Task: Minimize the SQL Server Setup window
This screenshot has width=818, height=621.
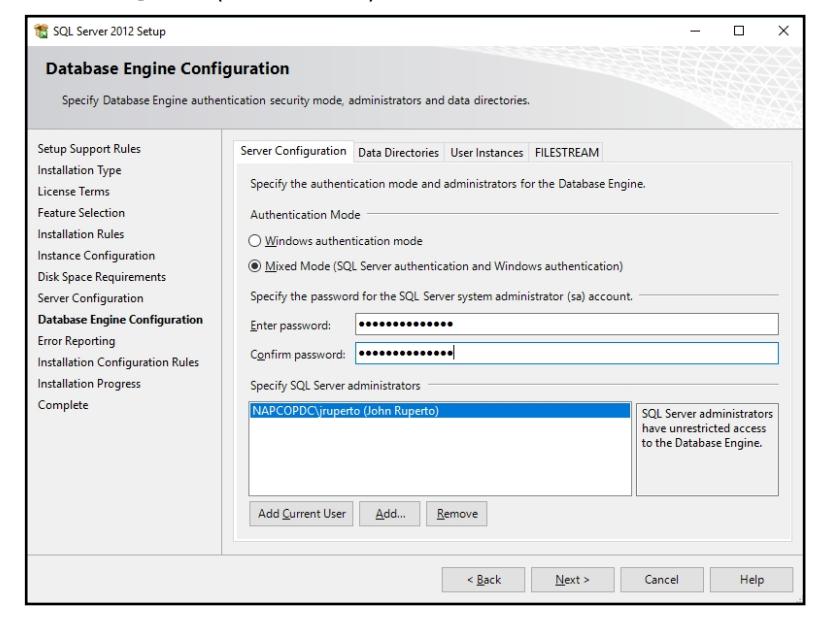Action: point(695,31)
